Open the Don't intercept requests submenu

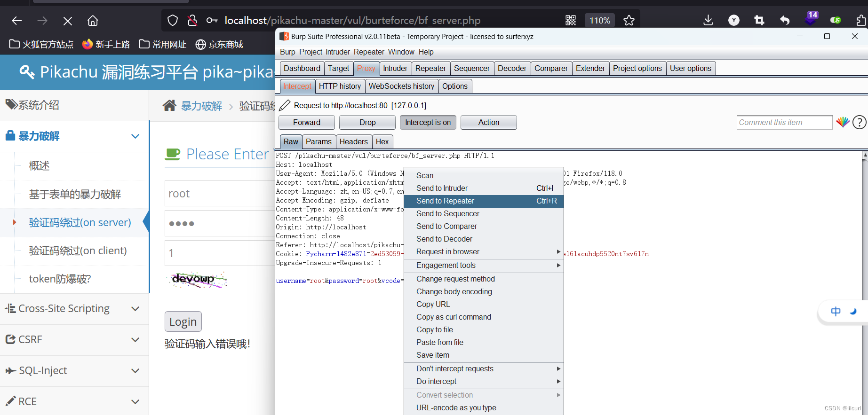point(484,368)
